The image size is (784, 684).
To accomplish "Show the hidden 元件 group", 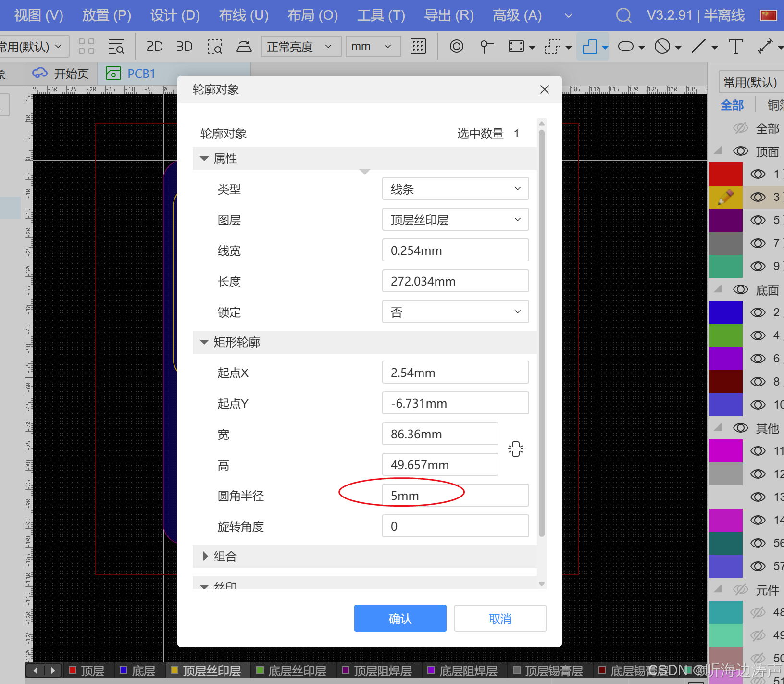I will click(x=741, y=589).
